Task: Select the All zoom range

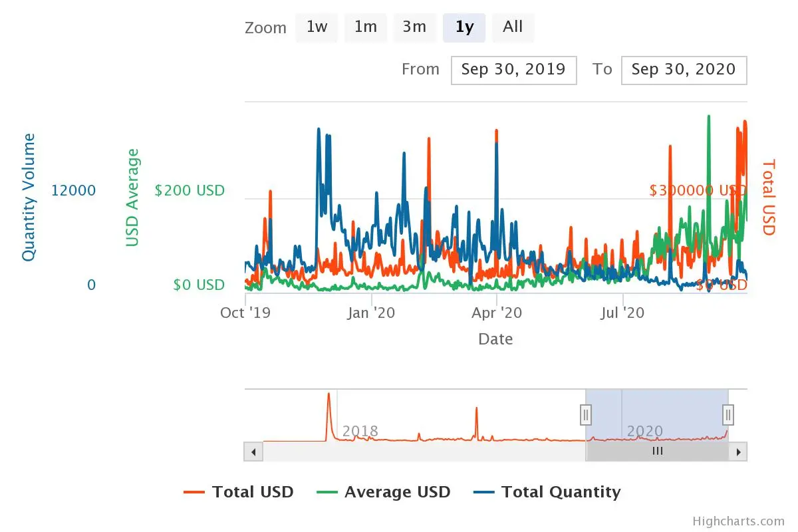Action: (x=512, y=27)
